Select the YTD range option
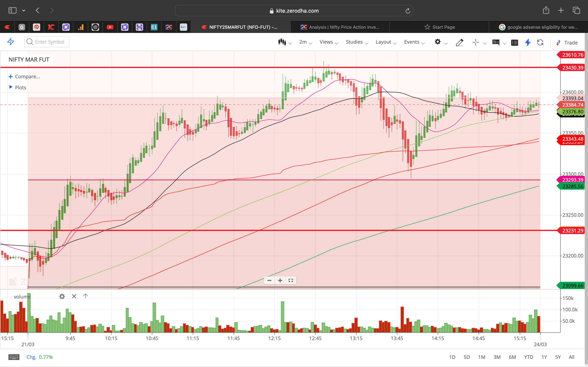This screenshot has height=367, width=588. pos(529,357)
